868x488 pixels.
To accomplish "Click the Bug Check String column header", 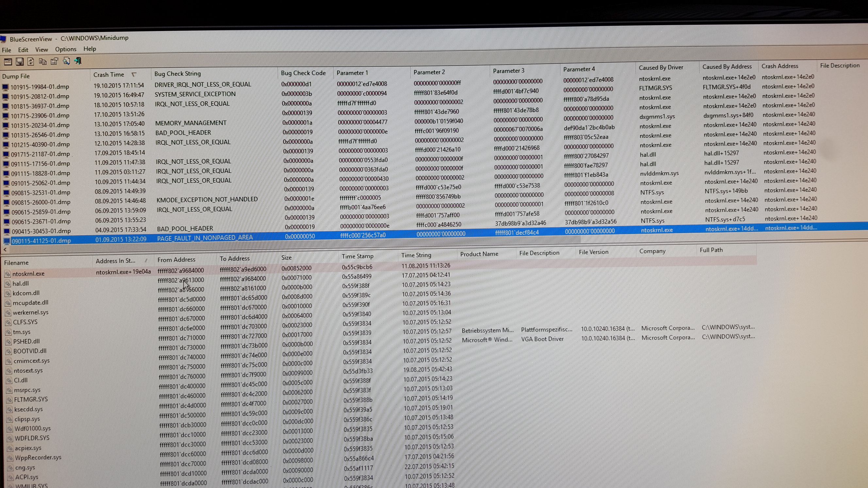I will tap(177, 73).
